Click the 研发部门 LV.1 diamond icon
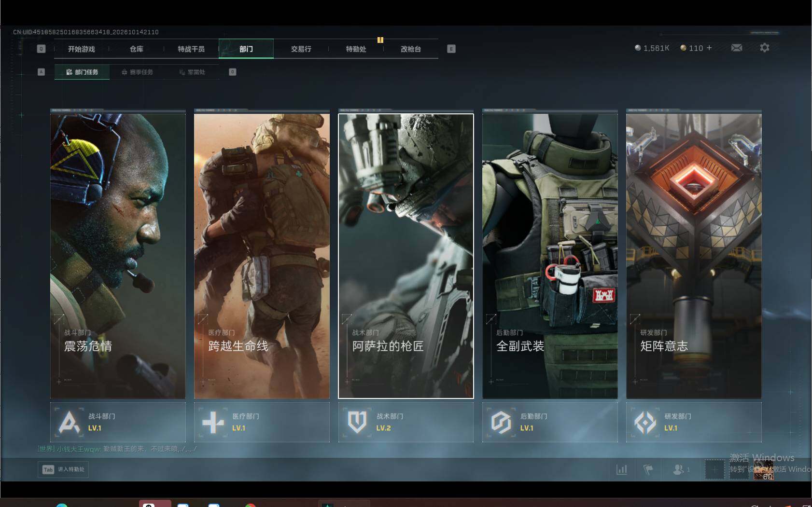 [645, 422]
